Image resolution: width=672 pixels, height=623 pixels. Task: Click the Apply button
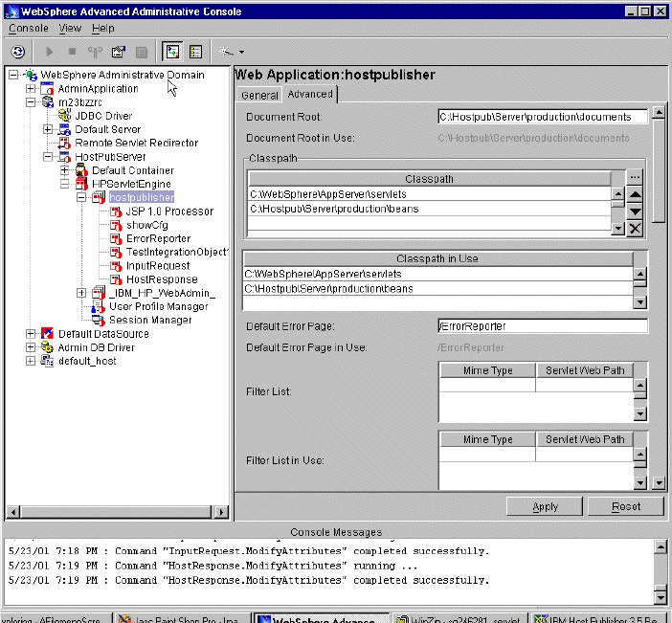pos(545,507)
